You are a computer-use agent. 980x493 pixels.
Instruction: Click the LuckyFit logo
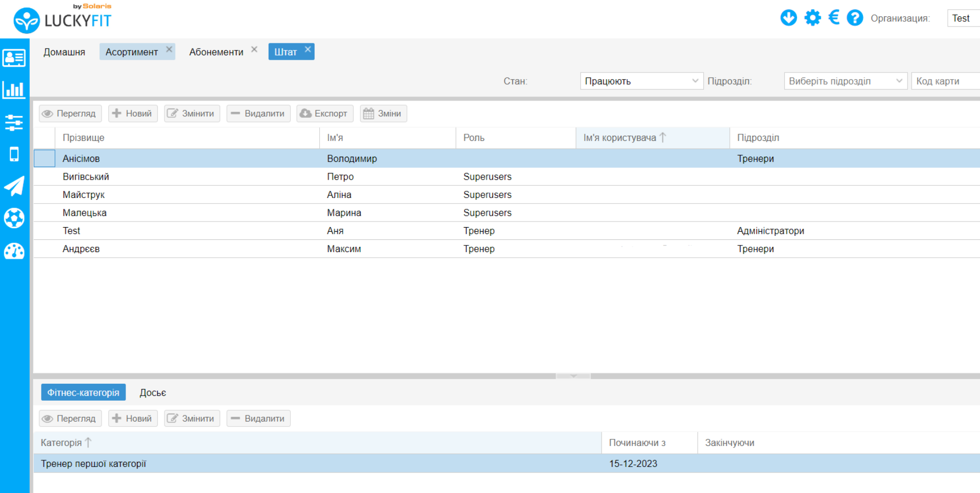point(62,19)
